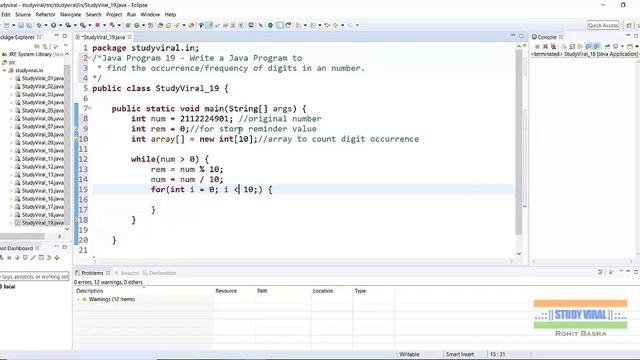This screenshot has width=640, height=360.
Task: Click the Quick Access search field
Action: pos(603,25)
